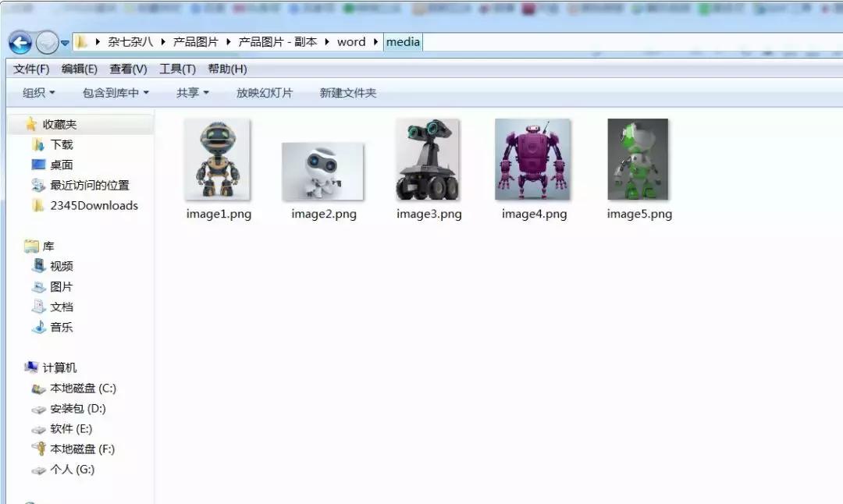Navigate to word in the breadcrumb bar
This screenshot has height=504, width=843.
(352, 42)
